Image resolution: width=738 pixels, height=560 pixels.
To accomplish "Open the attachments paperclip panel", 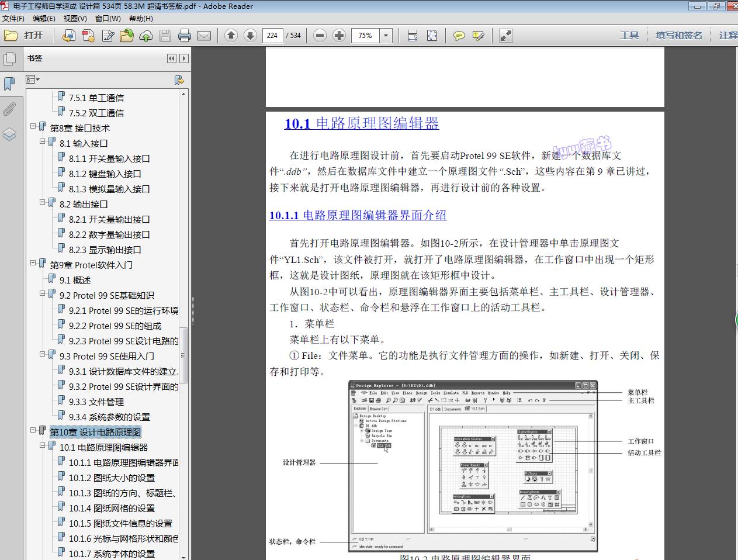I will pos(9,109).
